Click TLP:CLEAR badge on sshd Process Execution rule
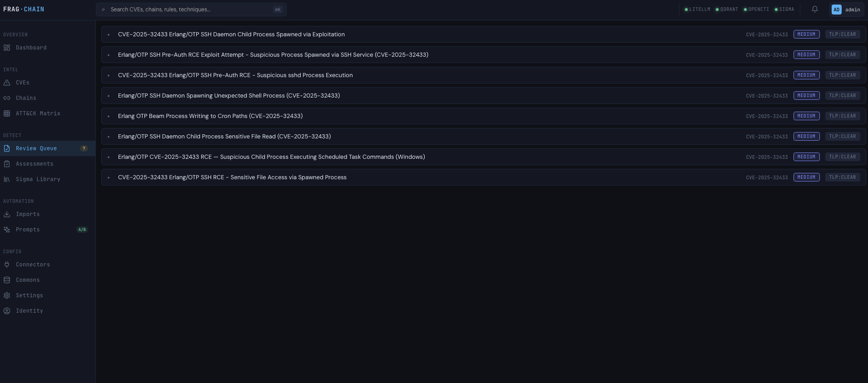This screenshot has width=868, height=383. coord(843,75)
